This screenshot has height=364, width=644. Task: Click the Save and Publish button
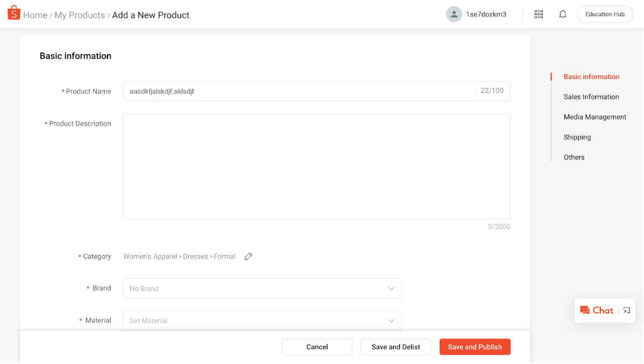[475, 346]
